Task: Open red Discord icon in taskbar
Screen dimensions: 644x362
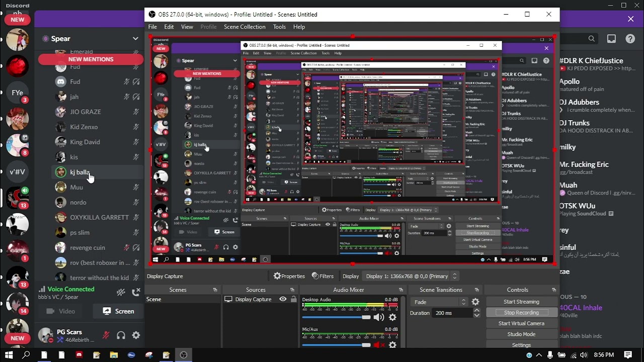Action: pos(79,355)
